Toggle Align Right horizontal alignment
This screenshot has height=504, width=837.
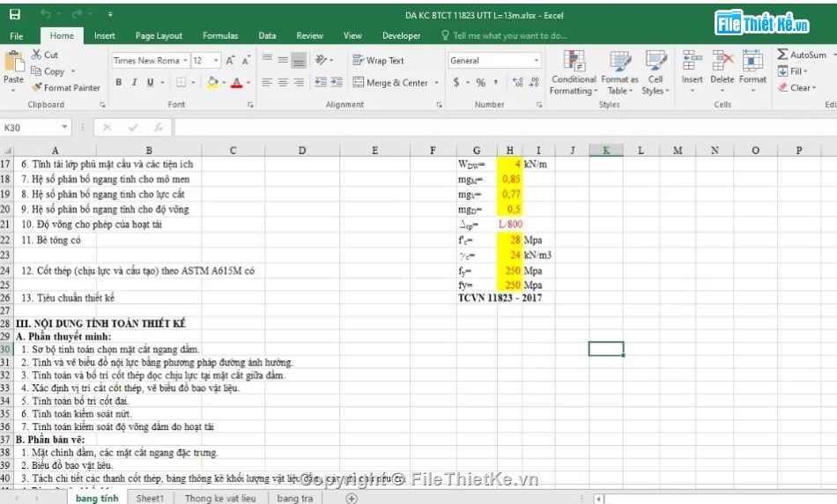[299, 82]
